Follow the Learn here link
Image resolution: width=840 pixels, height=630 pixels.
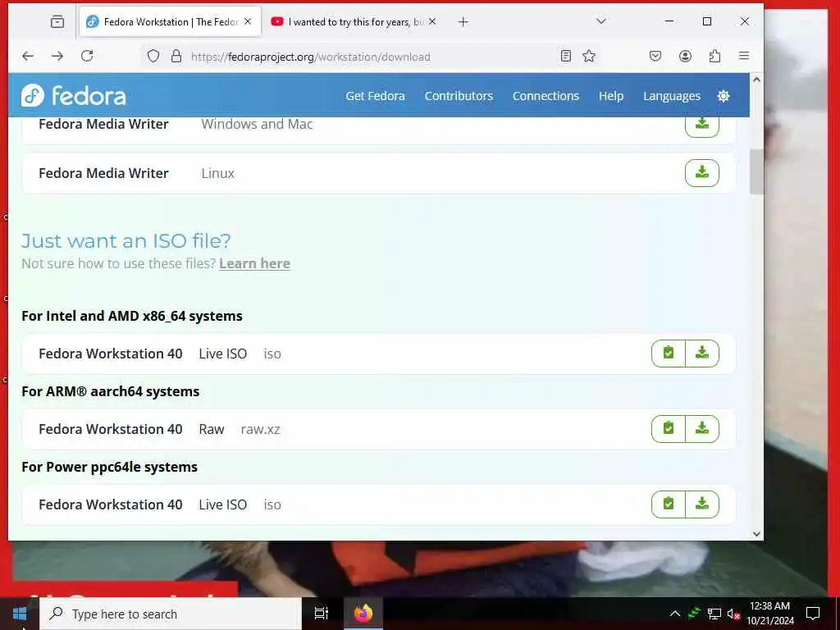pos(254,263)
